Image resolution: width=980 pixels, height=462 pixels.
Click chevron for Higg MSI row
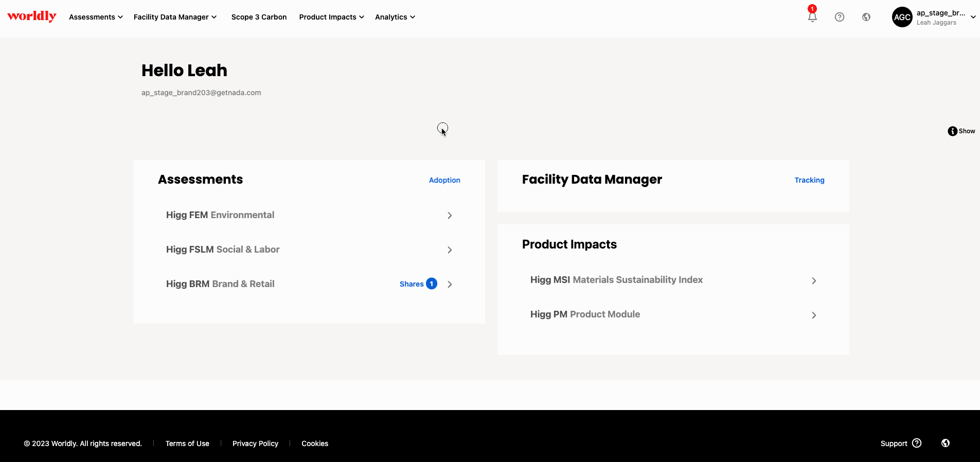pyautogui.click(x=814, y=281)
